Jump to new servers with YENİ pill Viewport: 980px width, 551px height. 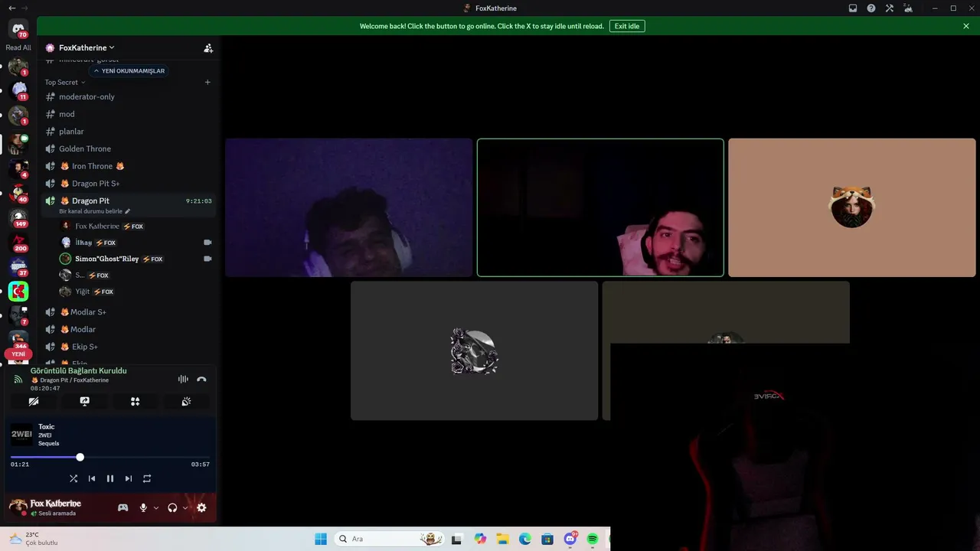tap(18, 354)
